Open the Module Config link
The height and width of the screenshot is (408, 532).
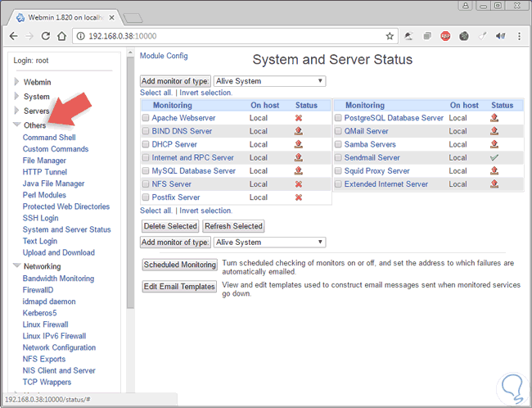(x=164, y=56)
